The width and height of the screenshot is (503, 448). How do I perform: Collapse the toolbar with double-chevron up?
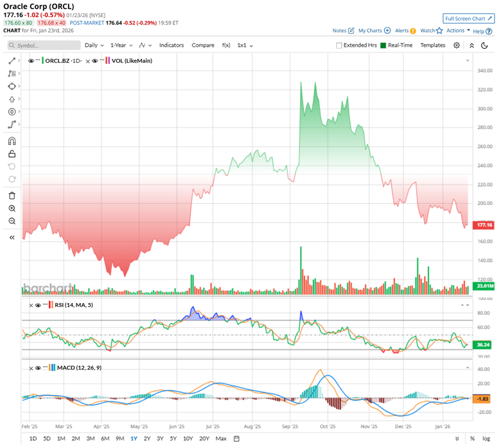point(472,46)
